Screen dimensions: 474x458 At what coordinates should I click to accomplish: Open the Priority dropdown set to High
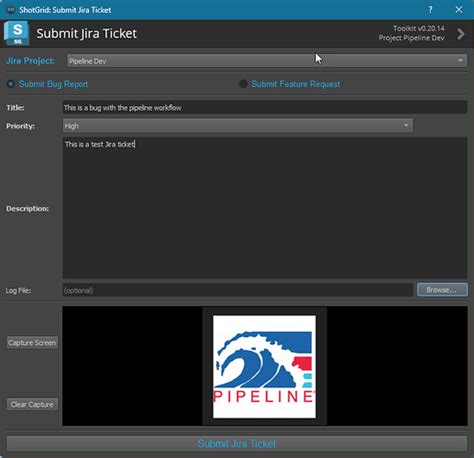pos(238,126)
